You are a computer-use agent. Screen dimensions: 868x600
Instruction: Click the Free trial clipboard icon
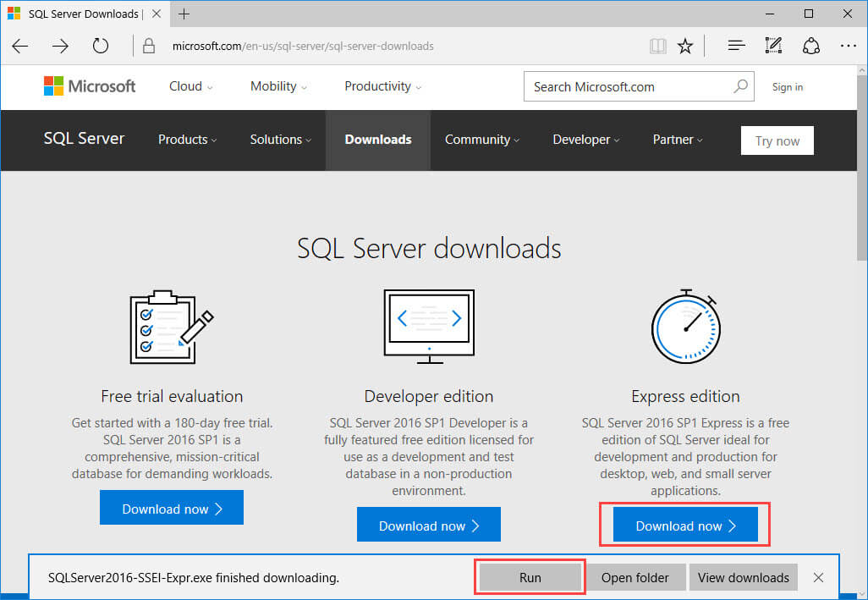coord(172,327)
